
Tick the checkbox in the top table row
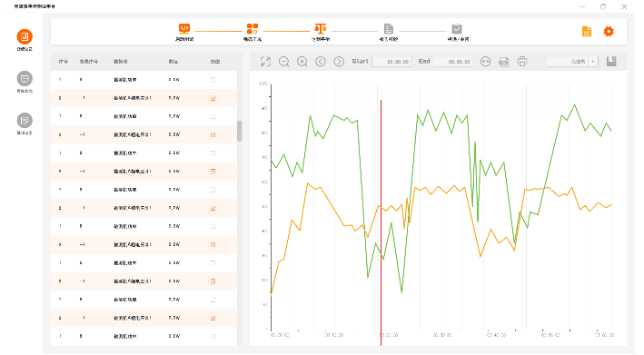pyautogui.click(x=213, y=80)
